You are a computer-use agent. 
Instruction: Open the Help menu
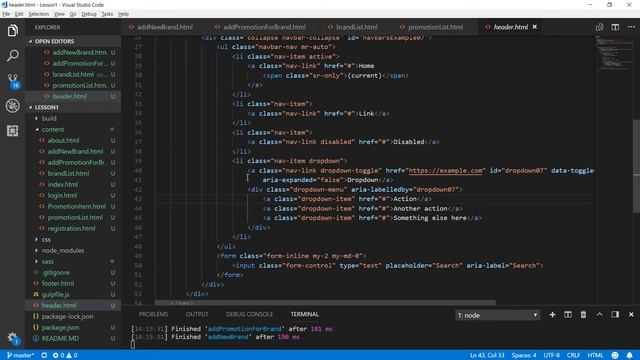tap(123, 14)
